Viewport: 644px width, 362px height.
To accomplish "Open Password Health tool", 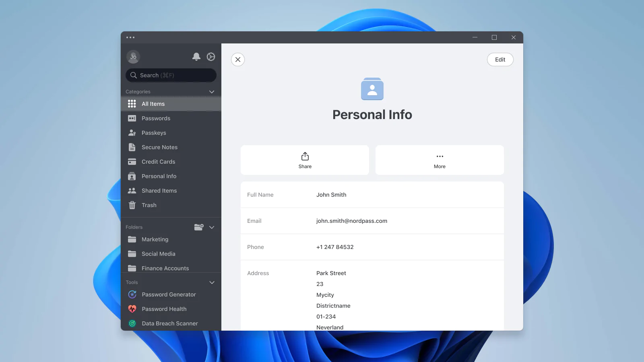I will coord(171,309).
